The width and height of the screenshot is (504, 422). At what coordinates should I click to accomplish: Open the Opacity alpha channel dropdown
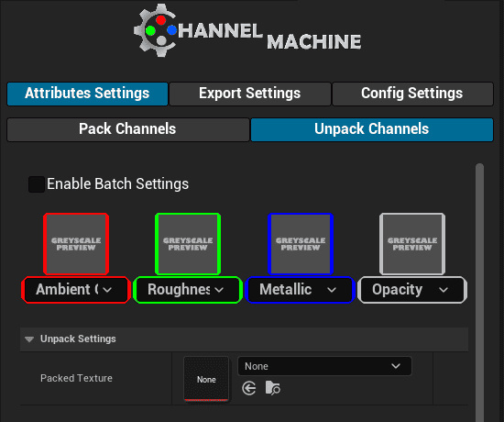pos(412,290)
